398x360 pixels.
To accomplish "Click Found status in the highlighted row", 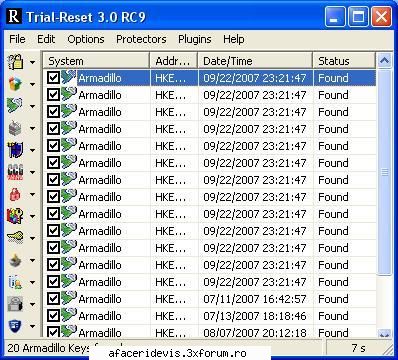I will coord(333,78).
